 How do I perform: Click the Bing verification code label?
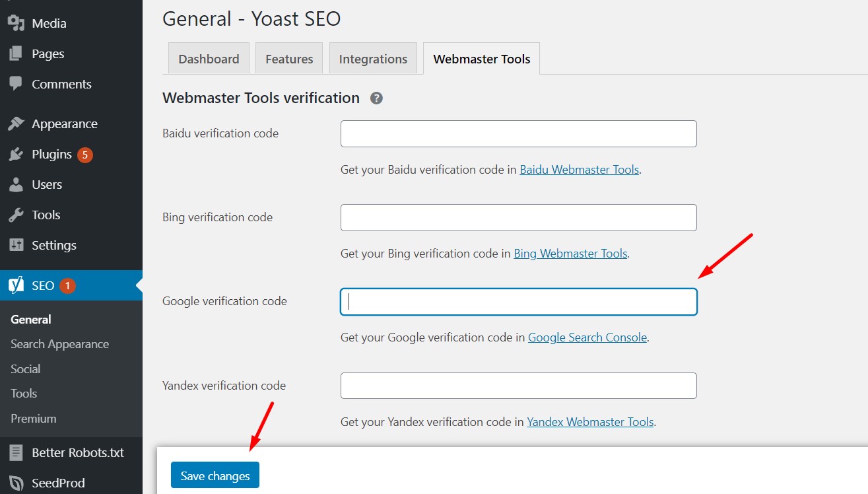[x=217, y=217]
